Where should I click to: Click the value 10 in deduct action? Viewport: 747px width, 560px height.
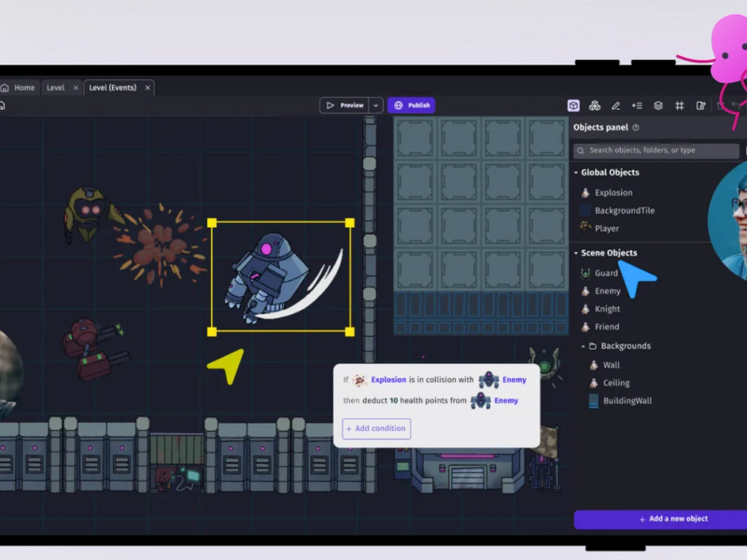pyautogui.click(x=393, y=400)
